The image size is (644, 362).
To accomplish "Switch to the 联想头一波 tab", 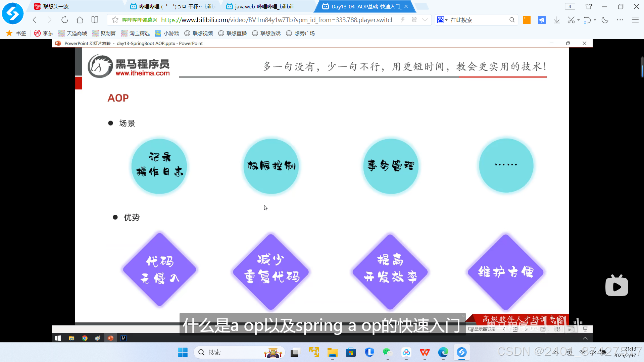I will [77, 6].
